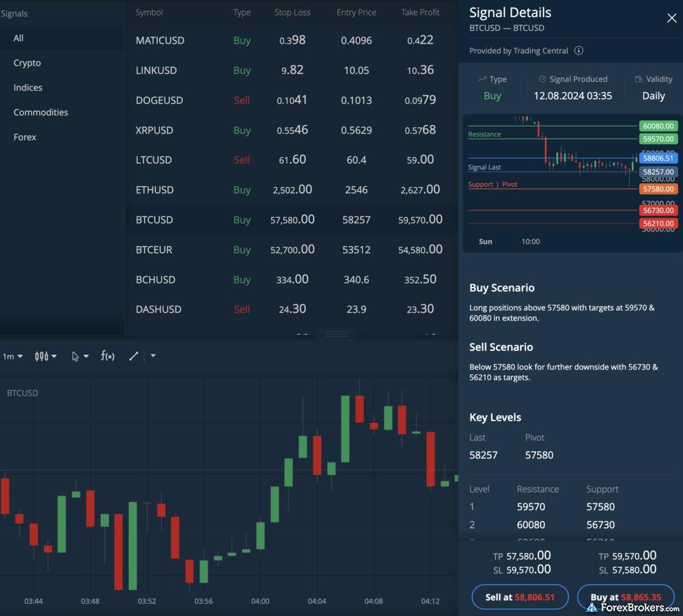Open the f(x) indicators menu
The height and width of the screenshot is (616, 683).
107,356
